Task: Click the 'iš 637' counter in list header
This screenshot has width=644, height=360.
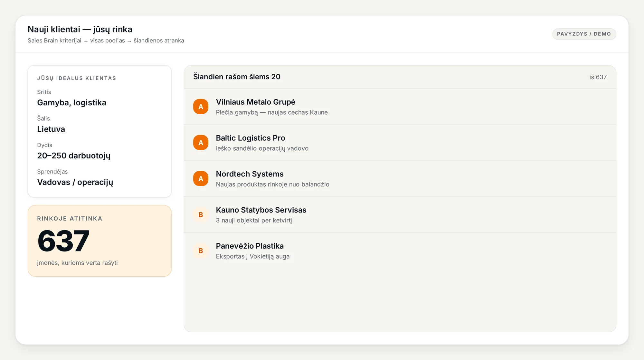Action: pyautogui.click(x=598, y=77)
